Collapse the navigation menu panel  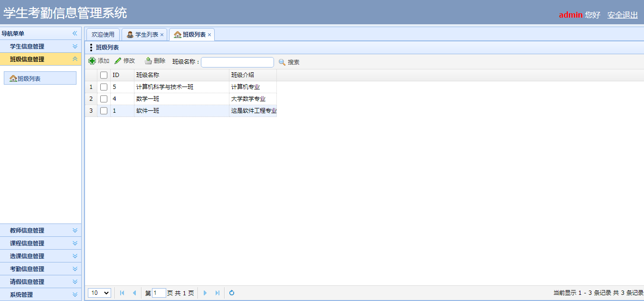click(x=75, y=33)
